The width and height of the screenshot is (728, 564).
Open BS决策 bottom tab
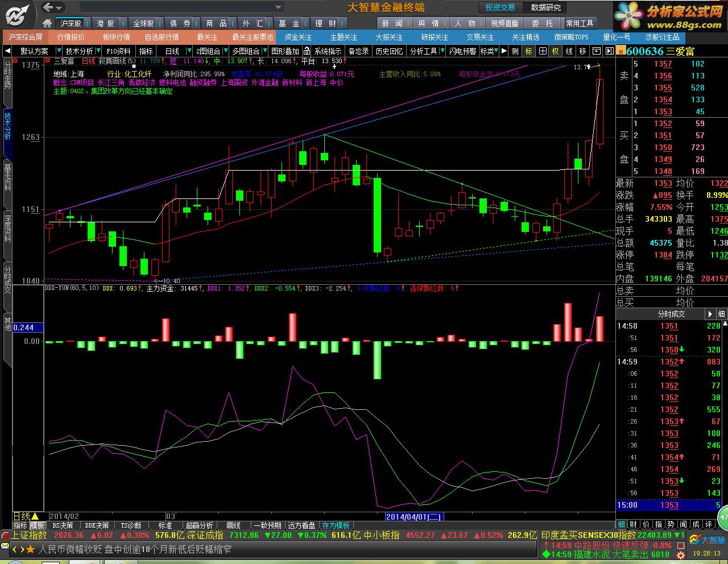click(63, 525)
